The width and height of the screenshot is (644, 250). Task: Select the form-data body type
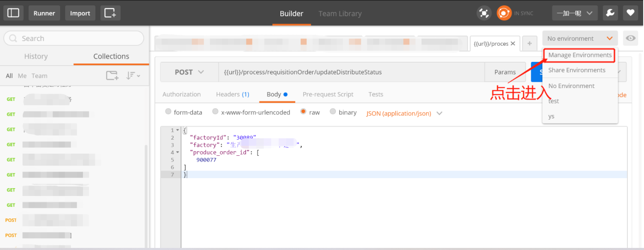(168, 112)
